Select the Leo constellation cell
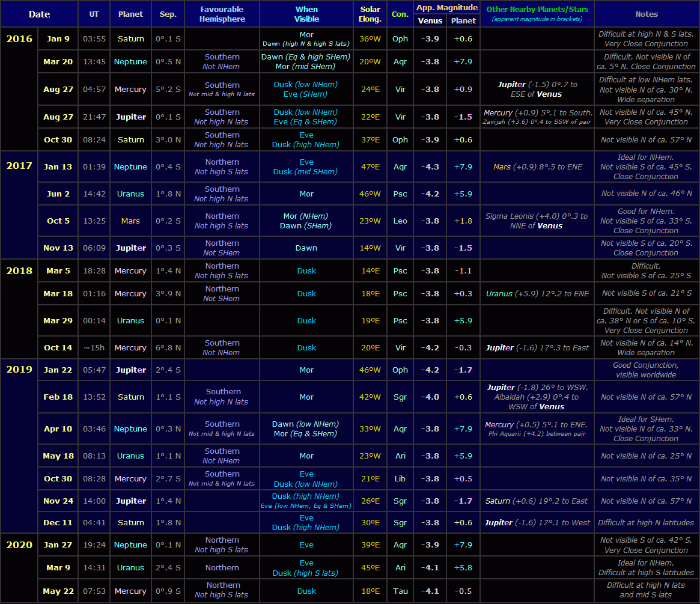The height and width of the screenshot is (604, 700). [400, 221]
